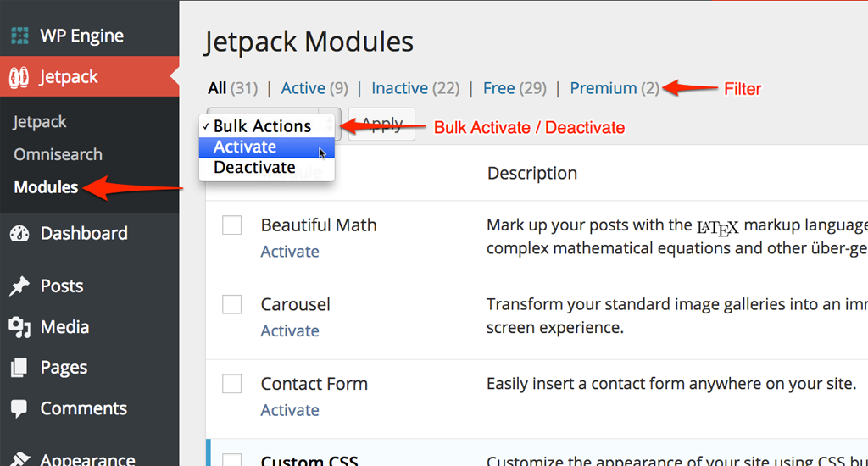Click the Description column header
Image resolution: width=868 pixels, height=466 pixels.
[x=532, y=173]
